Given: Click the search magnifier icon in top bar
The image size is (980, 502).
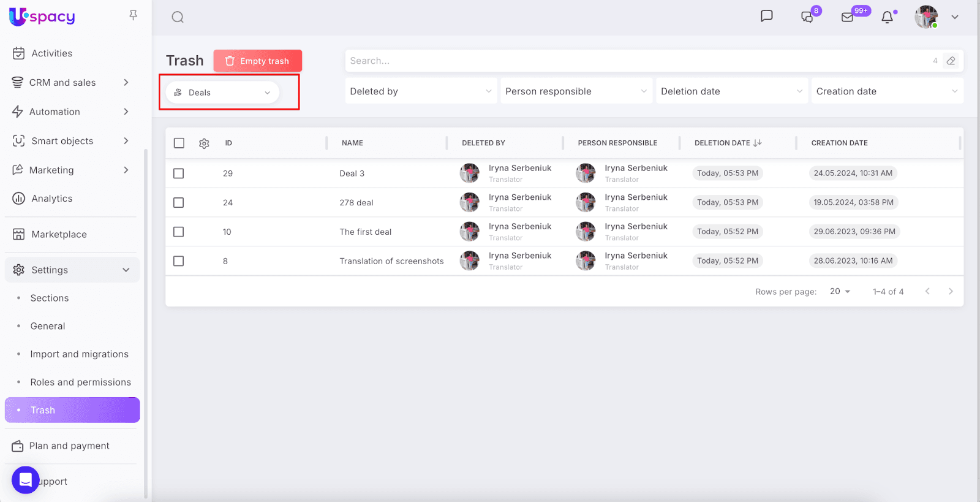Looking at the screenshot, I should coord(178,17).
